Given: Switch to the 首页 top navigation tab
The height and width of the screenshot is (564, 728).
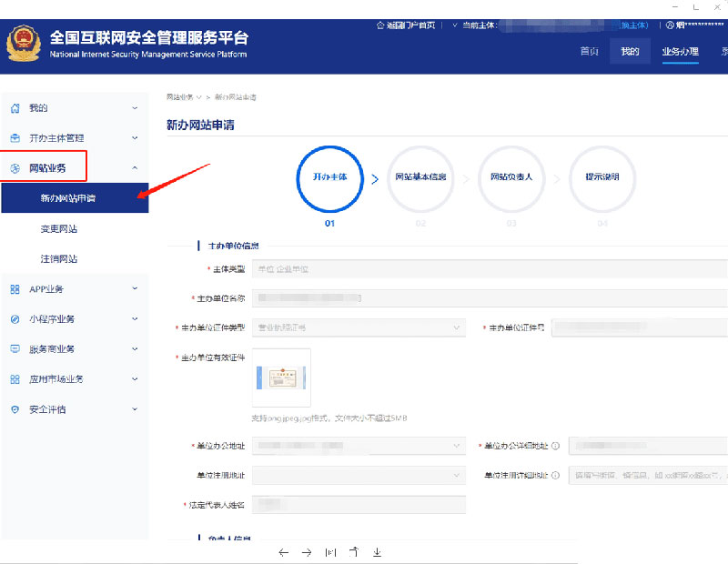Looking at the screenshot, I should coord(590,51).
